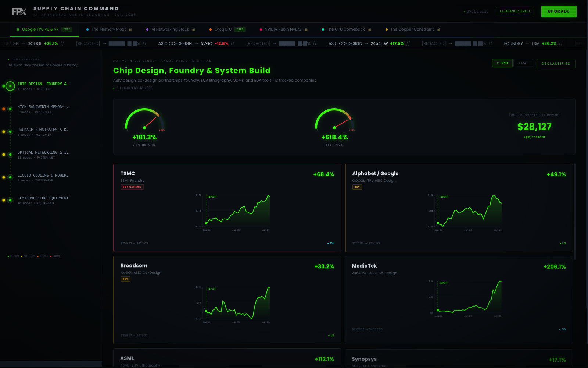Click the KEY badge on Alphabet / Google card

point(357,187)
